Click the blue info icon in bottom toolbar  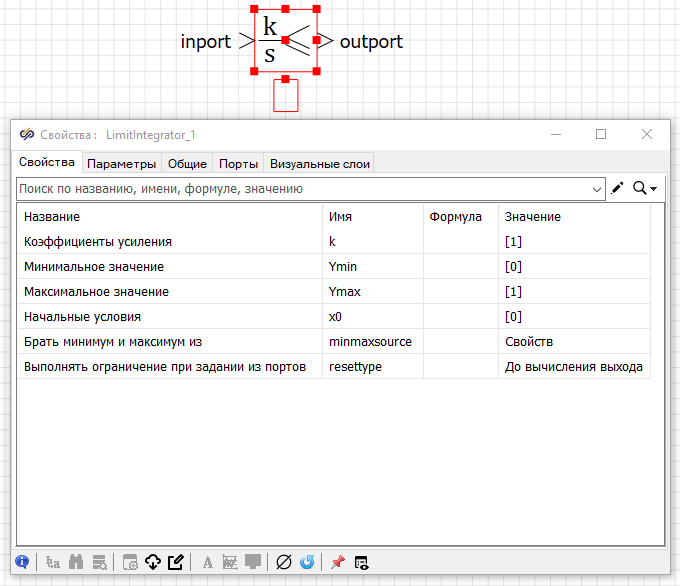22,562
